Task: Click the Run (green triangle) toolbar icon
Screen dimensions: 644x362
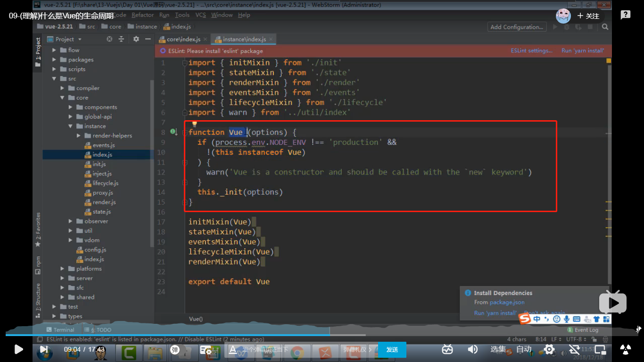Action: coord(555,27)
